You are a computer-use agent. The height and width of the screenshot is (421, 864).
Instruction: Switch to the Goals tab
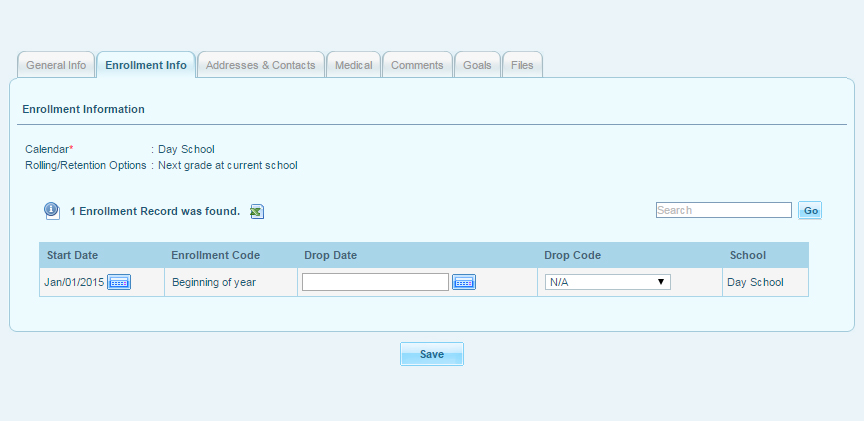(x=477, y=65)
